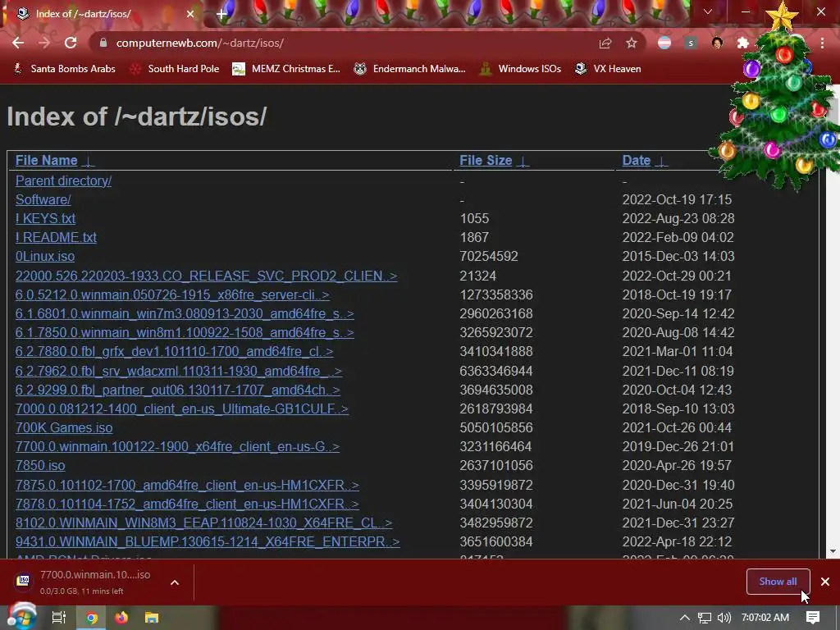The width and height of the screenshot is (840, 630).
Task: Click the 6.2.7962.0.fbl_srv_wdacxml link
Action: pos(178,371)
